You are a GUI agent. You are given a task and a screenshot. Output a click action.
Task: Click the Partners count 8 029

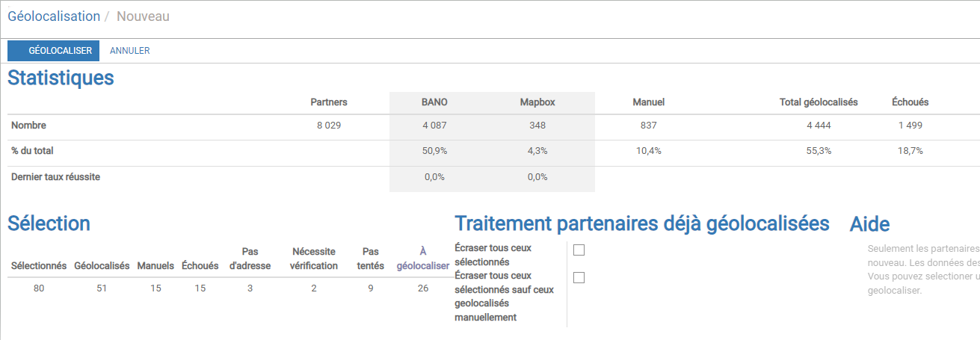(329, 126)
